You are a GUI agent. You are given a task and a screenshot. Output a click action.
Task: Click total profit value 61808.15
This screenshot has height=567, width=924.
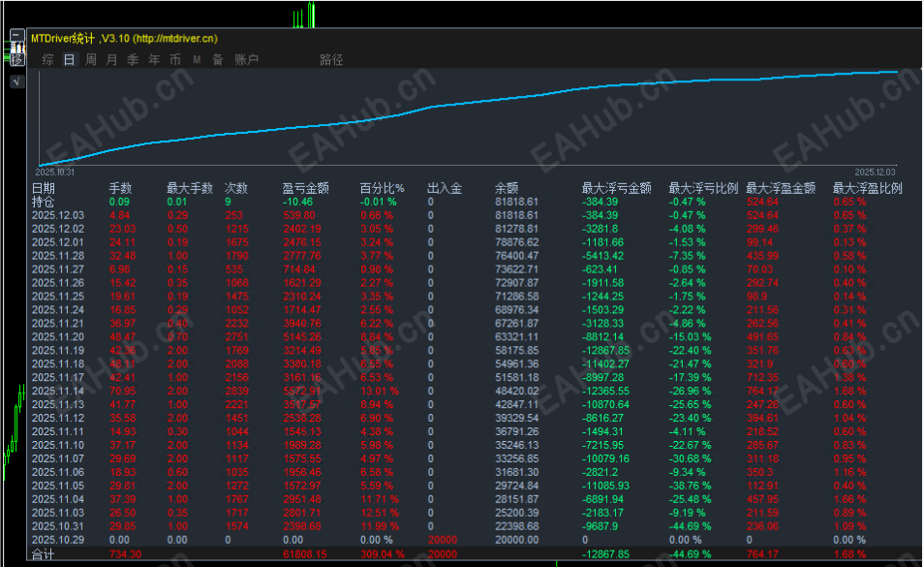coord(303,554)
